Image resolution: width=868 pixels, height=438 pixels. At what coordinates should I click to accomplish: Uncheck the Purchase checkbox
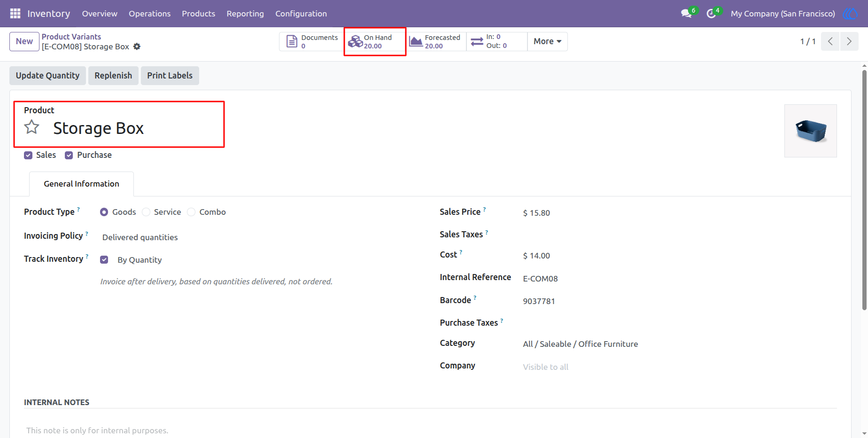click(69, 155)
